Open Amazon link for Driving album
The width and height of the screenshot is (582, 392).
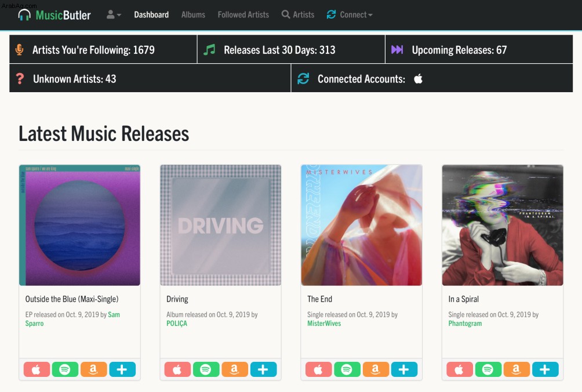[235, 369]
